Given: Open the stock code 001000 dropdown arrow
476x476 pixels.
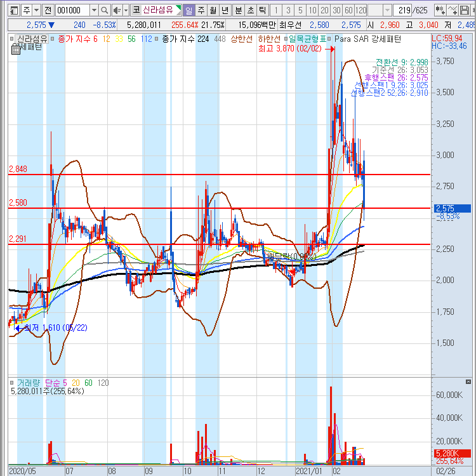Looking at the screenshot, I should click(x=94, y=11).
